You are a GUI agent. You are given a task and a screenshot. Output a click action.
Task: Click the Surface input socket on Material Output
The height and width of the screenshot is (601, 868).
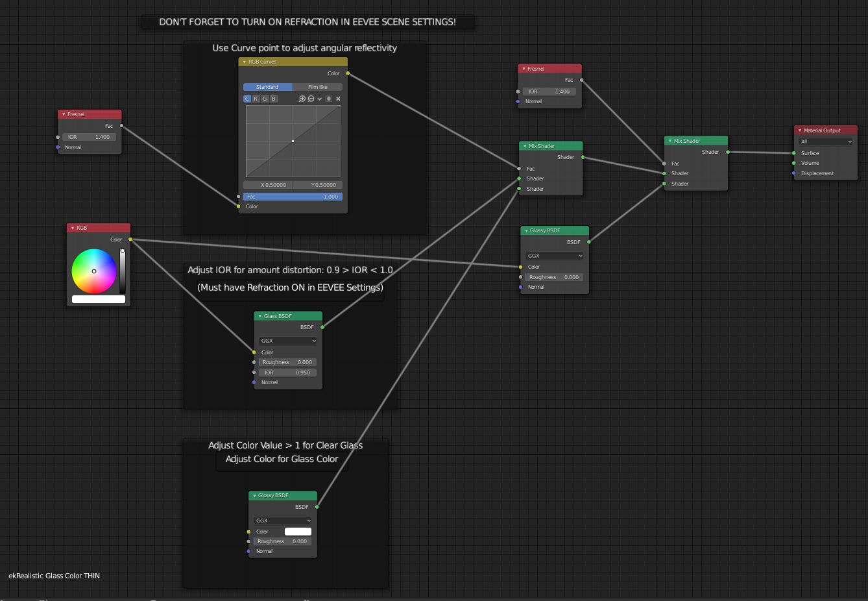click(794, 153)
